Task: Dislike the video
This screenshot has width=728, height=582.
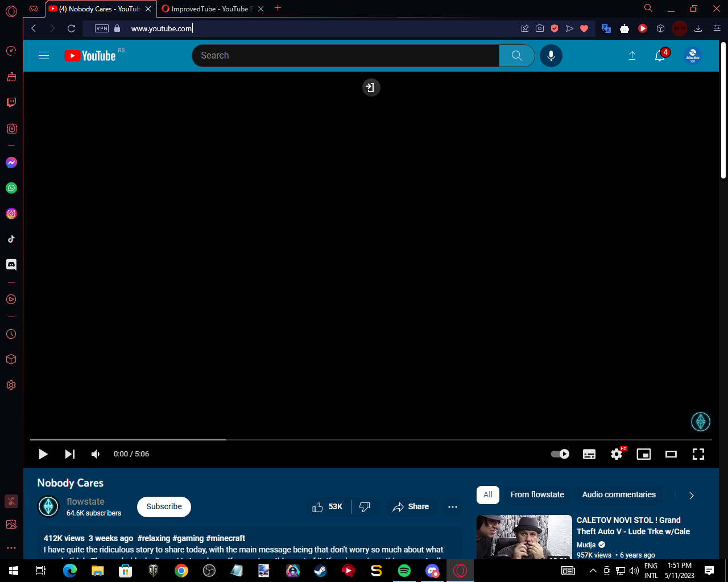Action: point(365,507)
